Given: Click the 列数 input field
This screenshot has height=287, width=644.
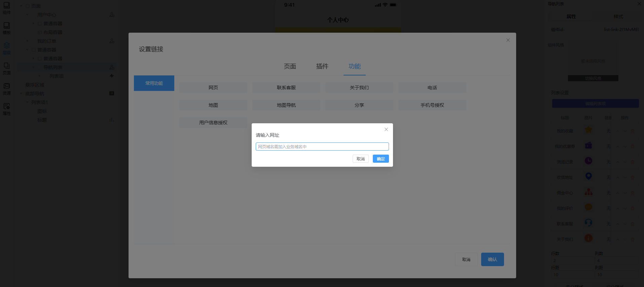Looking at the screenshot, I should click(x=617, y=261).
